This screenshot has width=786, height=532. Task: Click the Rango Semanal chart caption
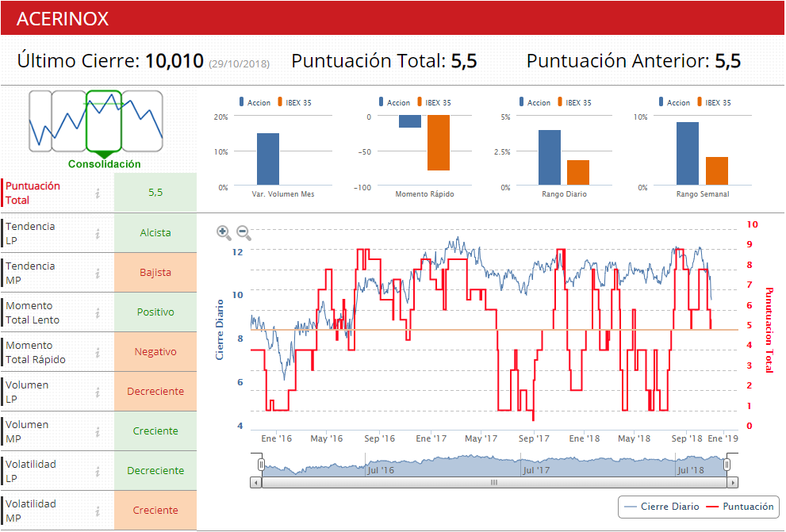tap(702, 194)
